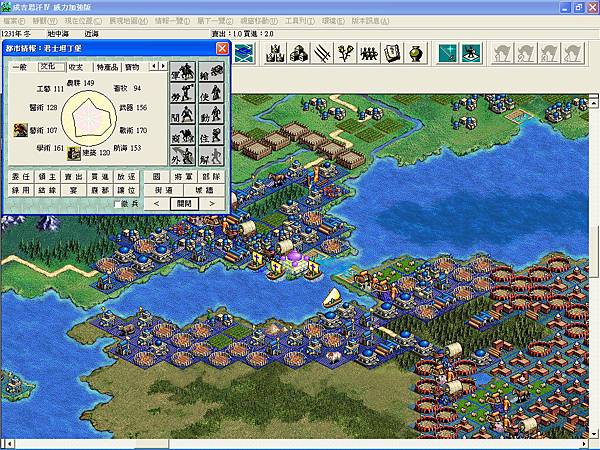Go to previous city with < button
Viewport: 600px width, 450px height.
157,204
